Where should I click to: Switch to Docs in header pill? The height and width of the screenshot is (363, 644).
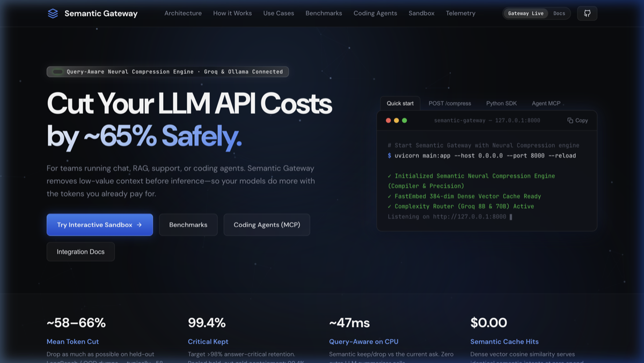(559, 13)
